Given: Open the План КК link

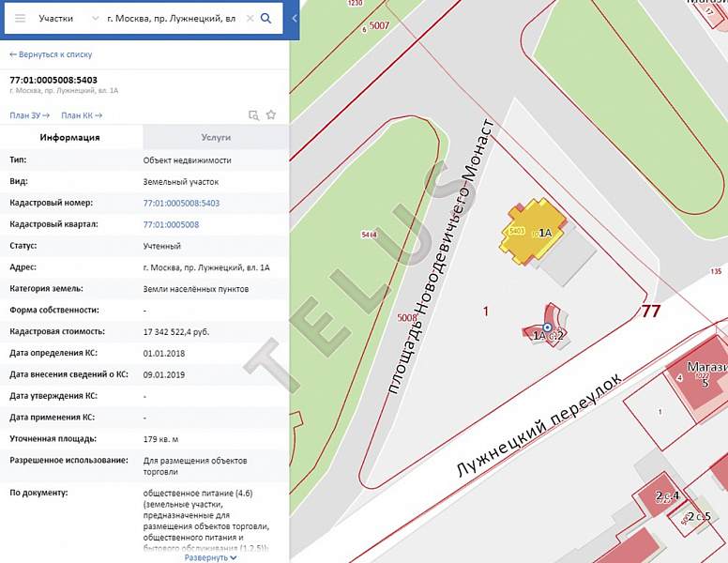Looking at the screenshot, I should tap(82, 115).
